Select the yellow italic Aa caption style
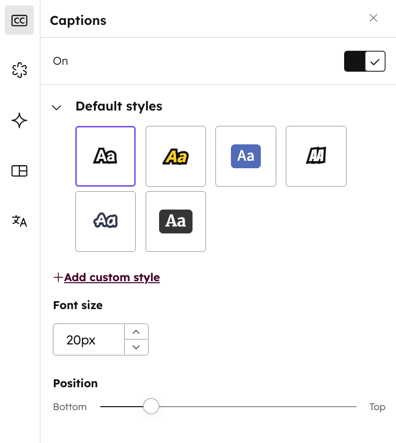 (x=176, y=156)
